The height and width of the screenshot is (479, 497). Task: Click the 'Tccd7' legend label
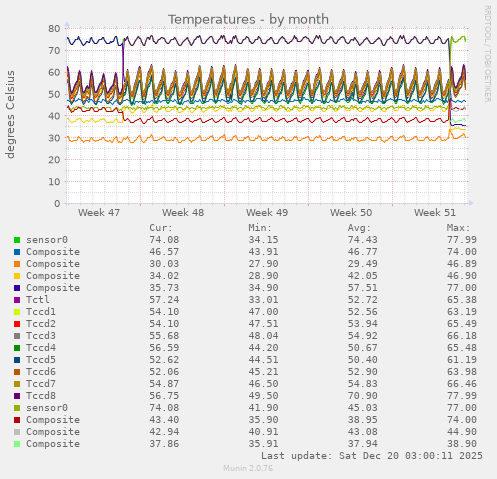click(x=41, y=384)
